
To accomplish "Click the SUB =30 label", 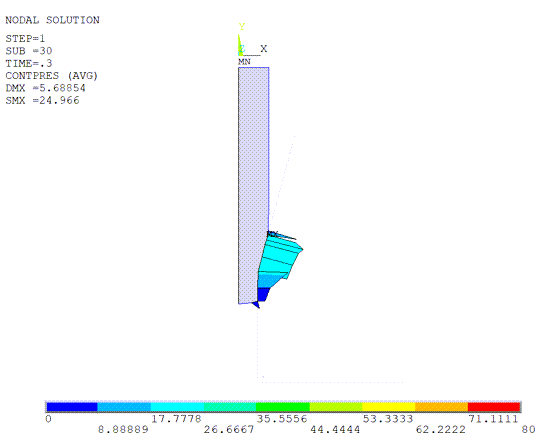I will [x=29, y=51].
